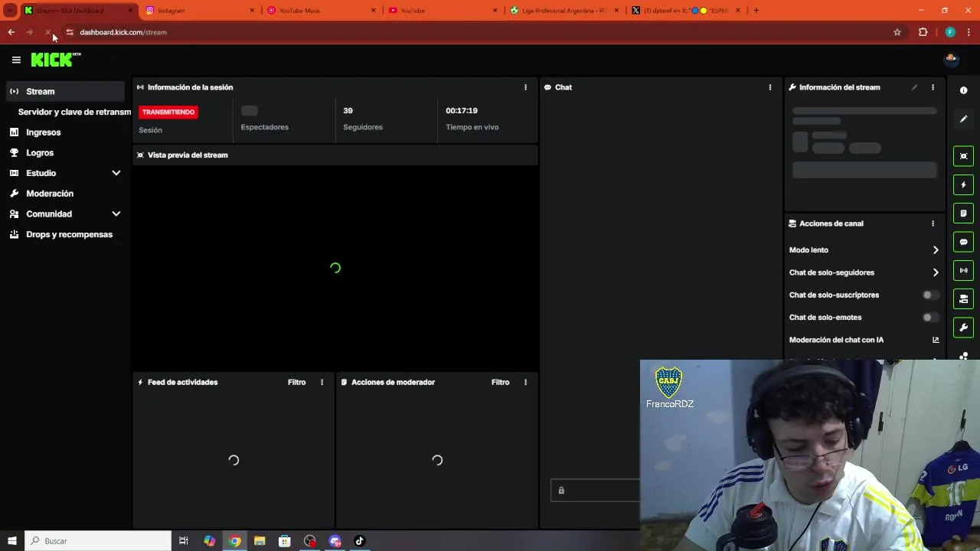
Task: Click the address bar URL
Action: pyautogui.click(x=123, y=32)
